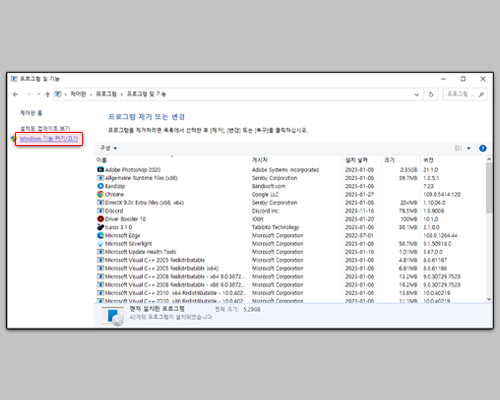Open the recent locations dropdown arrow

tap(39, 94)
